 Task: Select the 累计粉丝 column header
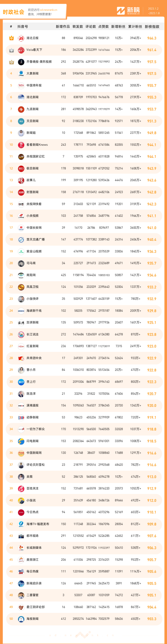click(135, 26)
